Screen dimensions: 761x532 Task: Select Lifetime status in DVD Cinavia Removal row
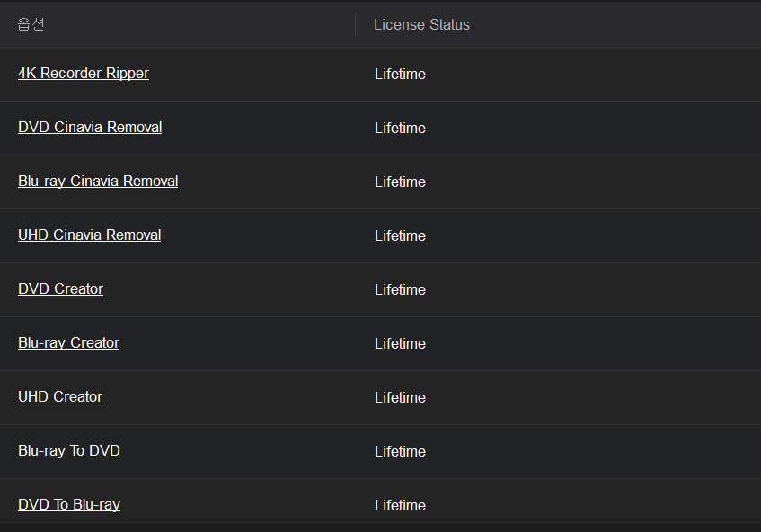400,128
